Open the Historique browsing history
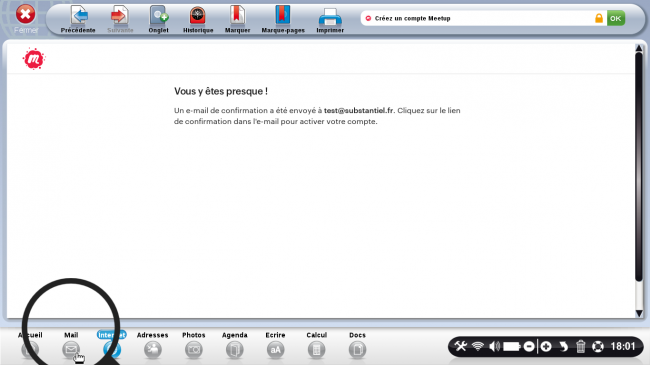The width and height of the screenshot is (650, 365). 198,19
